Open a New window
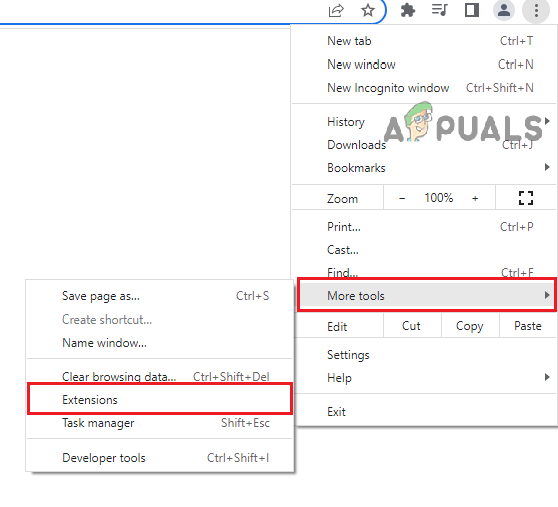 (x=425, y=64)
